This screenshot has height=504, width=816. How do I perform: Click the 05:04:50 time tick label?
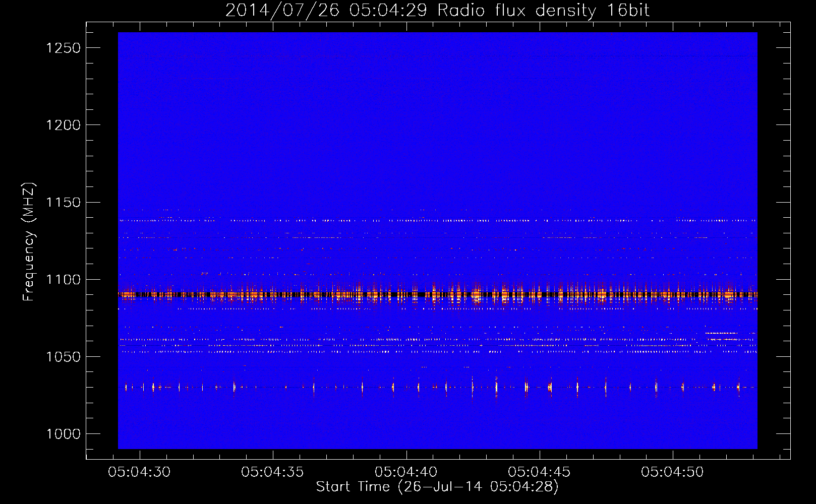672,472
